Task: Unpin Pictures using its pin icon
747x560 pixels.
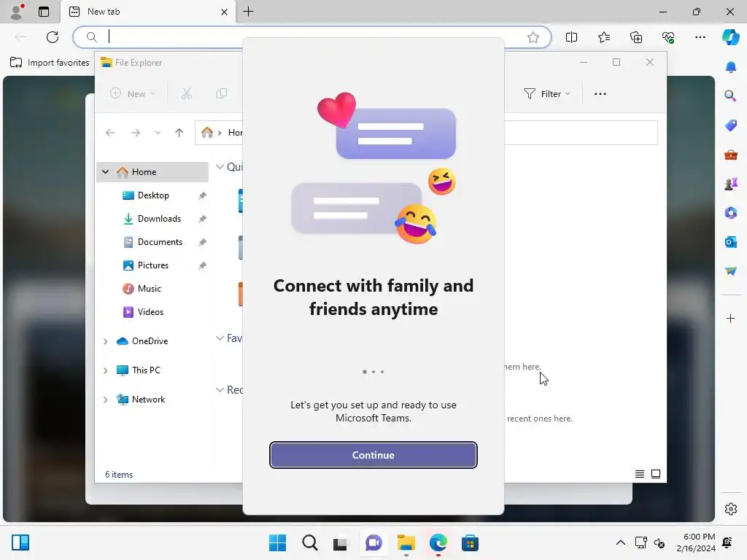Action: coord(203,265)
